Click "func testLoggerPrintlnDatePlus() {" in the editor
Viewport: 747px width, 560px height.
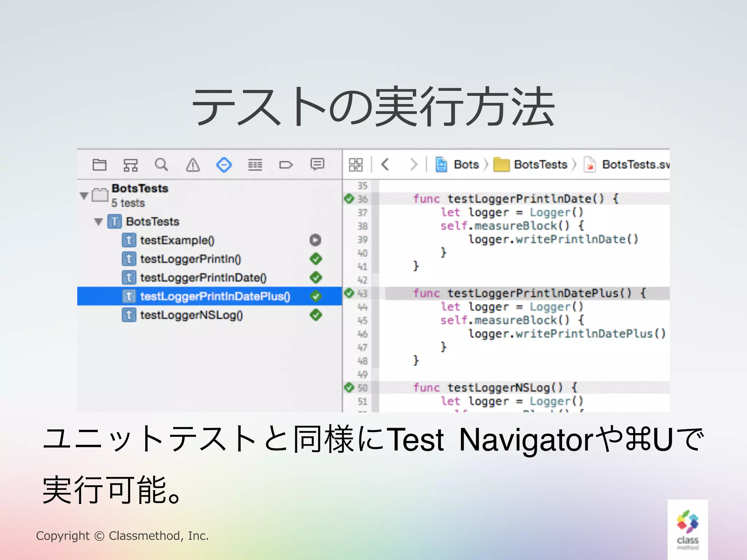pyautogui.click(x=529, y=293)
